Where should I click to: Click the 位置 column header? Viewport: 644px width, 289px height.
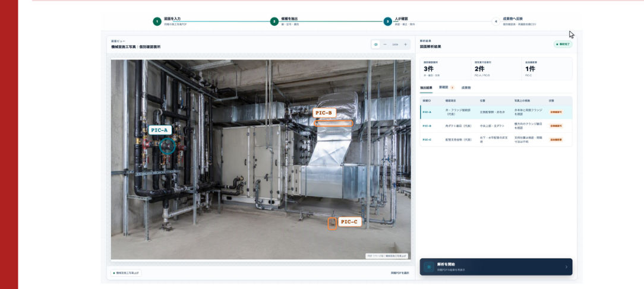point(482,100)
